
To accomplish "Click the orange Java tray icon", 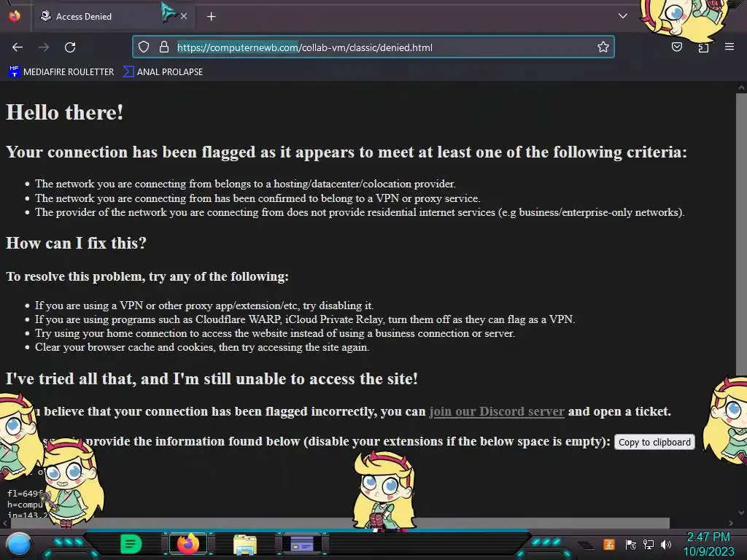I will (609, 544).
